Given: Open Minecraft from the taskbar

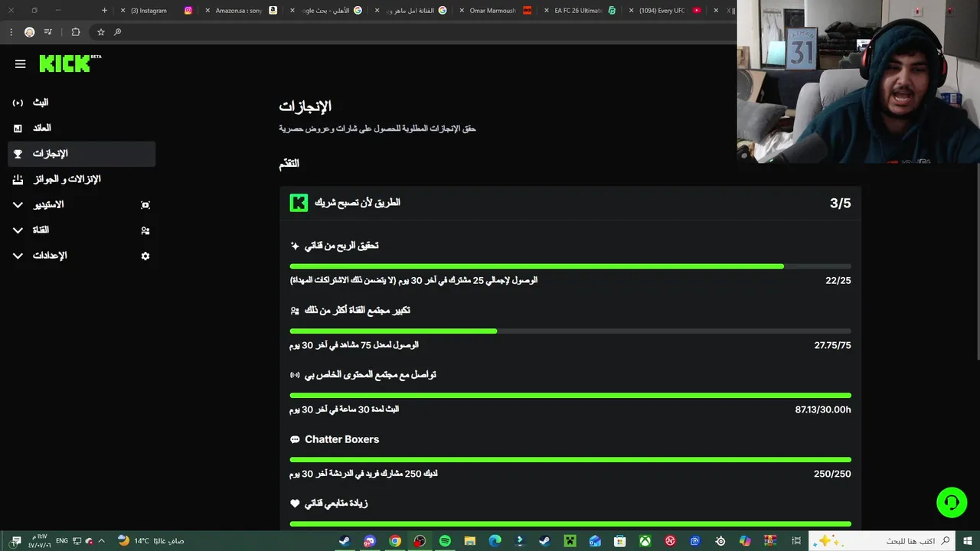Looking at the screenshot, I should tap(570, 541).
